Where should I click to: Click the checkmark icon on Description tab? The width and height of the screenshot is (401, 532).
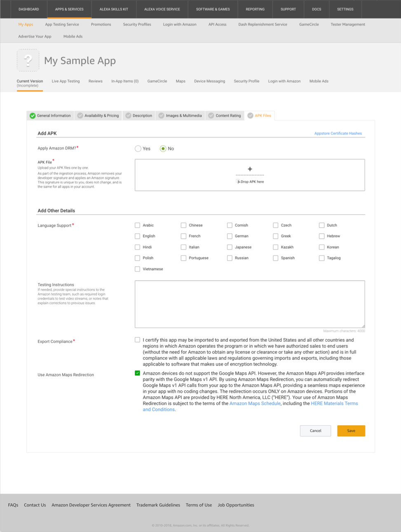(x=129, y=116)
